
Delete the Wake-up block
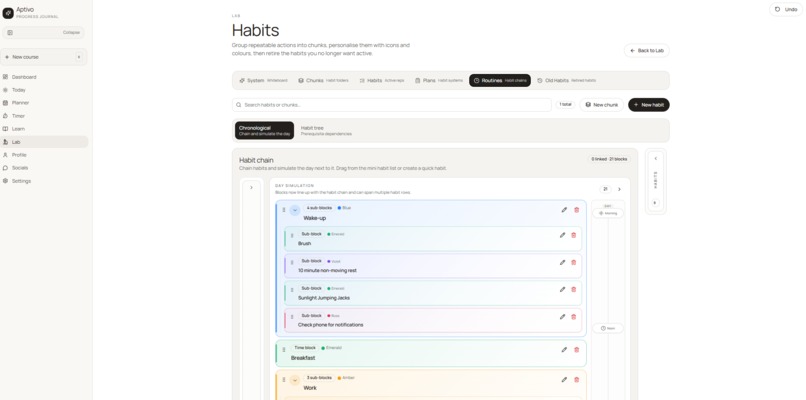click(576, 210)
